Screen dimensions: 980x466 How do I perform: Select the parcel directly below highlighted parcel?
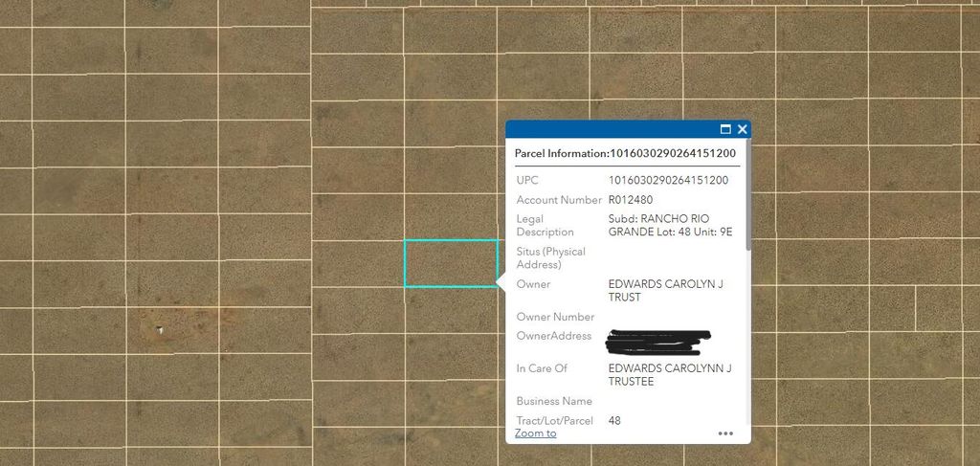450,308
